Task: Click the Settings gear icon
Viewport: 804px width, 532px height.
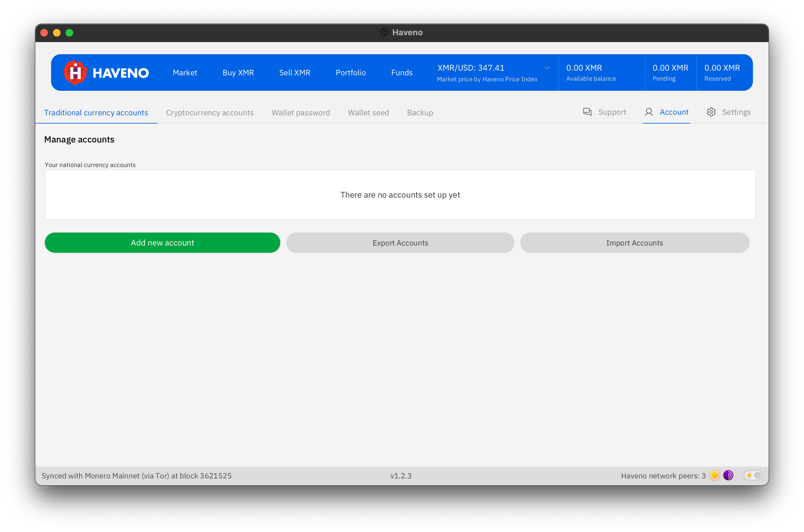Action: coord(711,112)
